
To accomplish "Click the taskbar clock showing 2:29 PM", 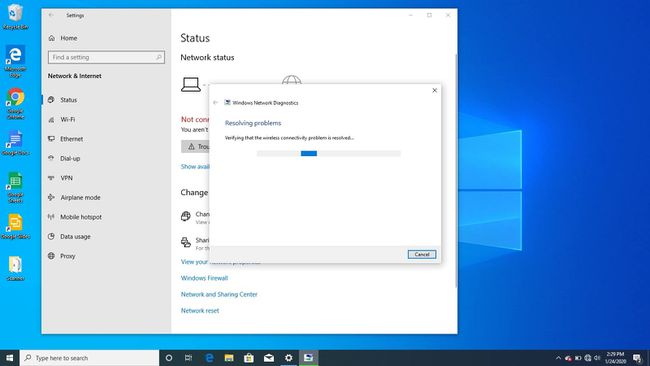I will click(x=616, y=358).
